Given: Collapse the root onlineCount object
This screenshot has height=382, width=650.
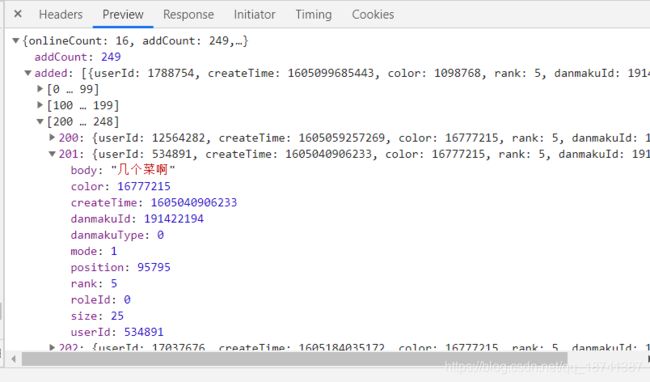Looking at the screenshot, I should pos(16,41).
